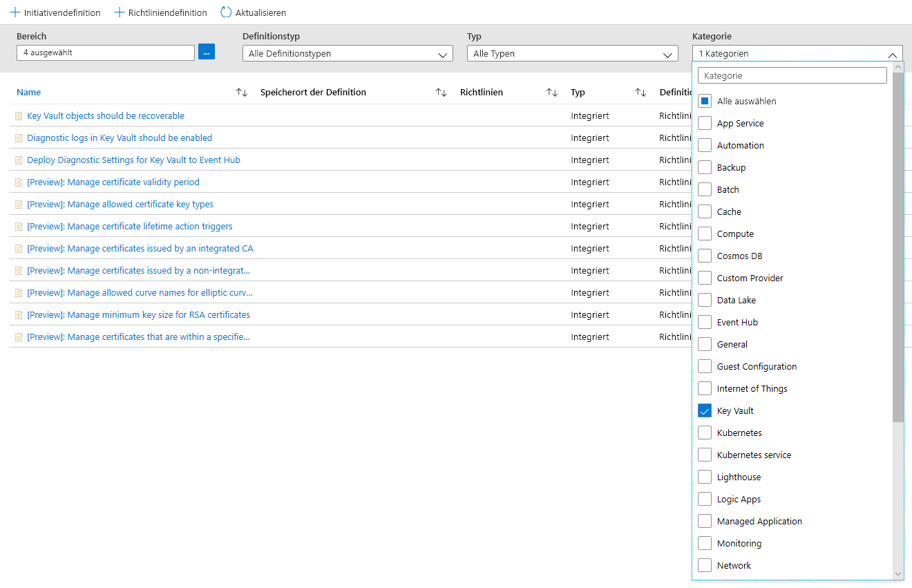
Task: Click the Kategorie search input field
Action: [x=792, y=75]
